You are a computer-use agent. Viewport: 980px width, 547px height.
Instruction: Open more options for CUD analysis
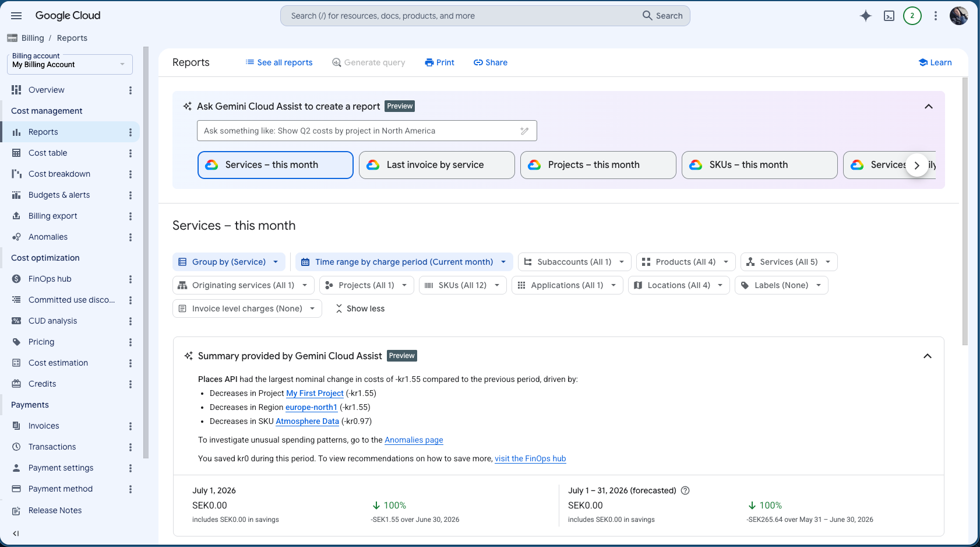131,321
